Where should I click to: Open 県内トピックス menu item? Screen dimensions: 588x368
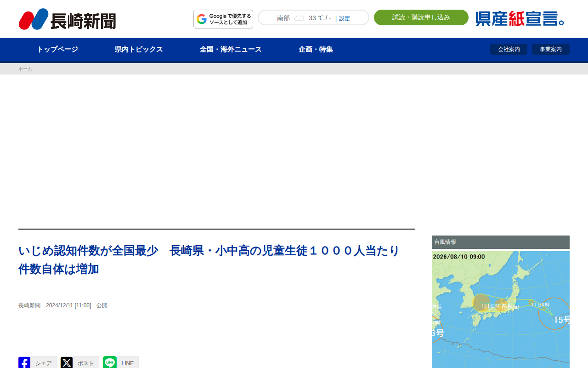tap(139, 49)
